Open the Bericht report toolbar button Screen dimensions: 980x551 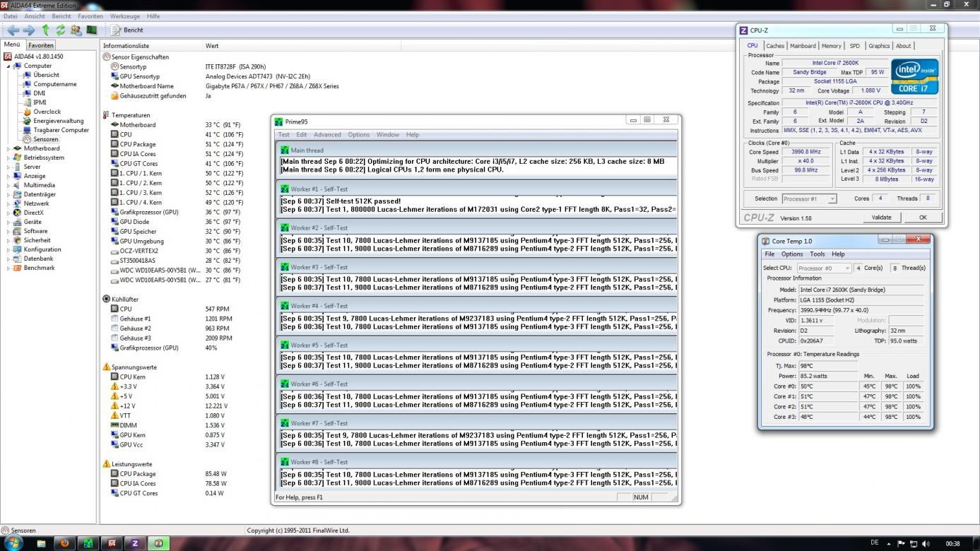[x=128, y=30]
